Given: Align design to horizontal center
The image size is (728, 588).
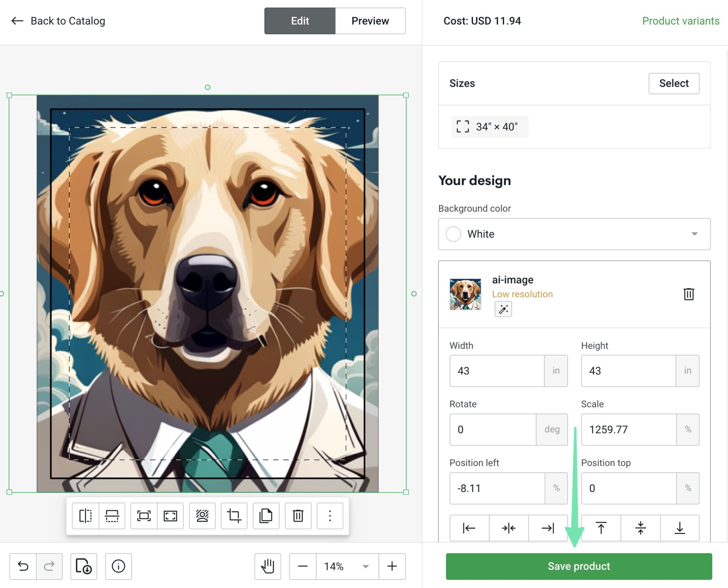Looking at the screenshot, I should (509, 528).
